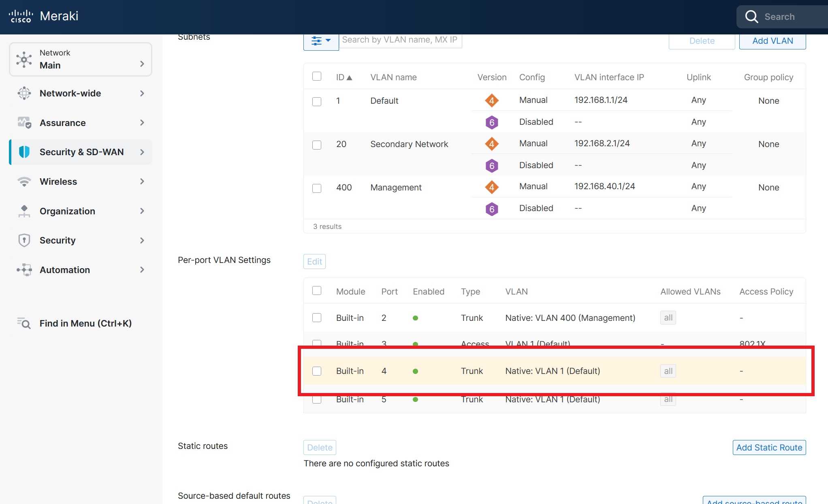Screen dimensions: 828x504
Task: Check the Built-in port 5 checkbox
Action: [x=317, y=399]
